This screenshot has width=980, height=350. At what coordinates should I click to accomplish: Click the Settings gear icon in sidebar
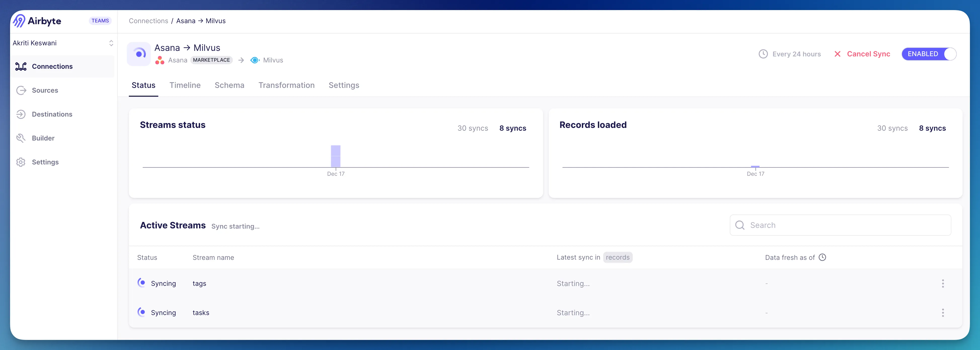click(21, 162)
